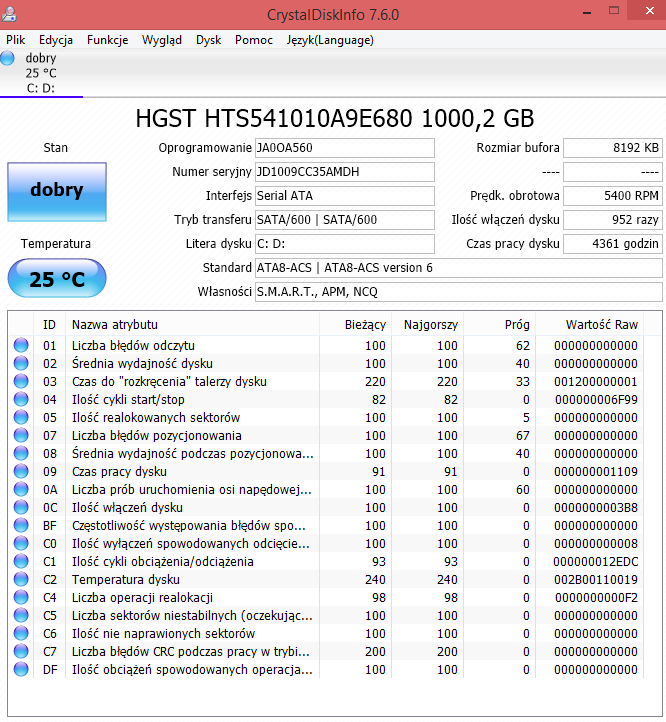Screen dimensions: 666x722
Task: Click the Bieżący column header
Action: click(x=355, y=325)
